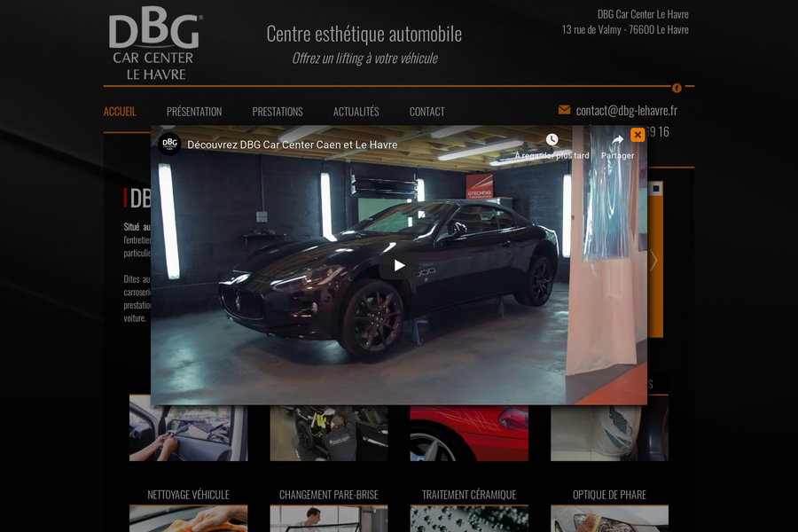Screen dimensions: 798x532
Task: Click the Nettoyage véhicule cleaning image
Action: pos(188,519)
